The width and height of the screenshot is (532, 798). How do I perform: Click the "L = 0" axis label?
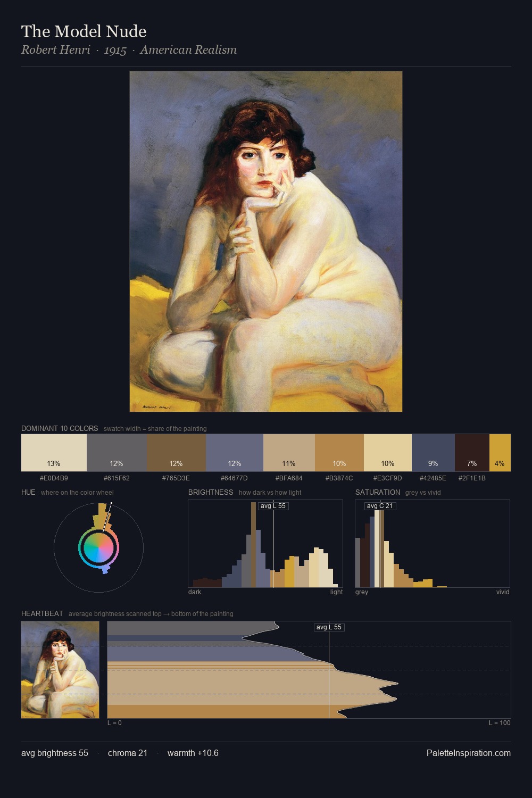tap(114, 723)
